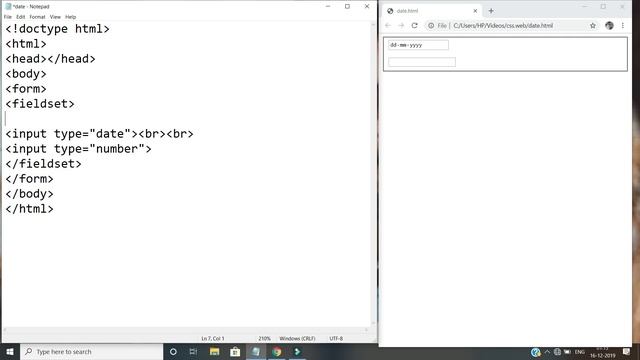Viewport: 640px width, 360px height.
Task: Open Task View on the taskbar
Action: (x=193, y=351)
